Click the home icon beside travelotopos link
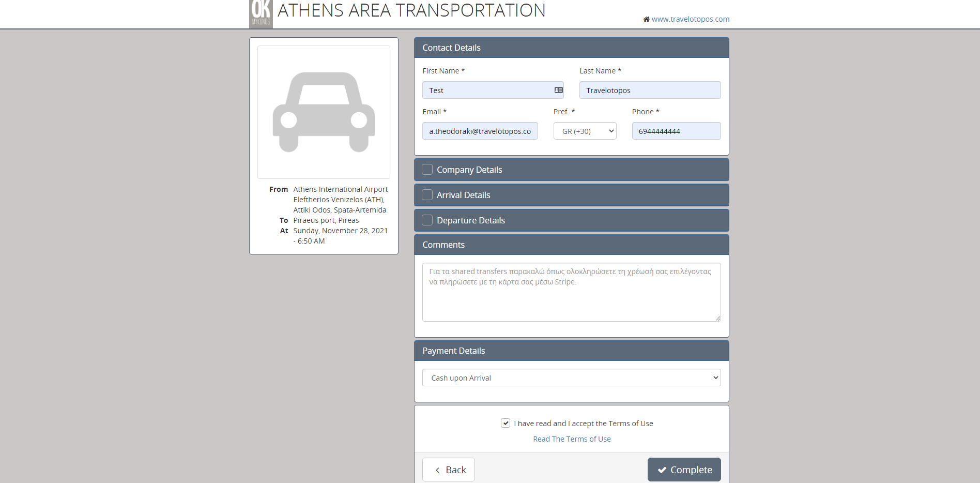The width and height of the screenshot is (980, 483). (646, 19)
